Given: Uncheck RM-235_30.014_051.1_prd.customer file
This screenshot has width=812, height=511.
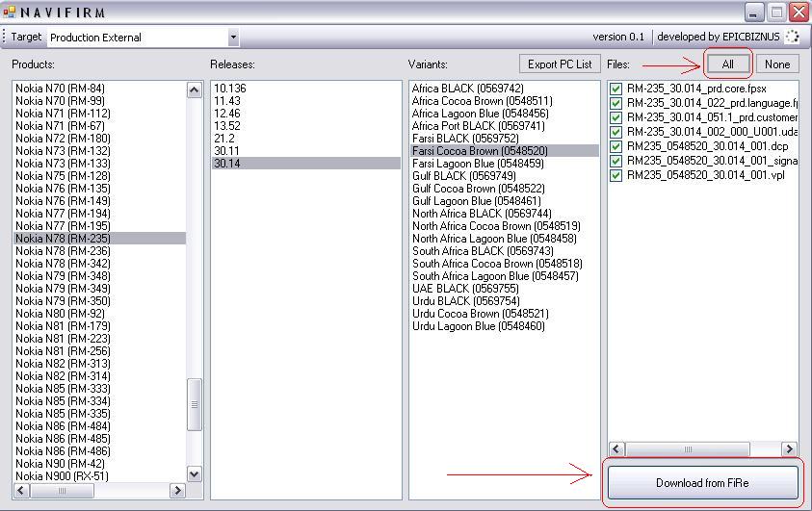Looking at the screenshot, I should tap(616, 118).
